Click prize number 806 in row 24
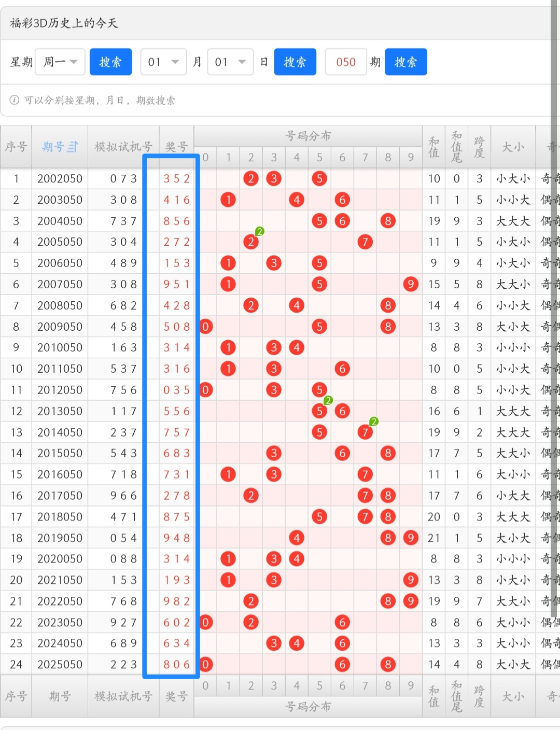The width and height of the screenshot is (560, 730). tap(177, 664)
